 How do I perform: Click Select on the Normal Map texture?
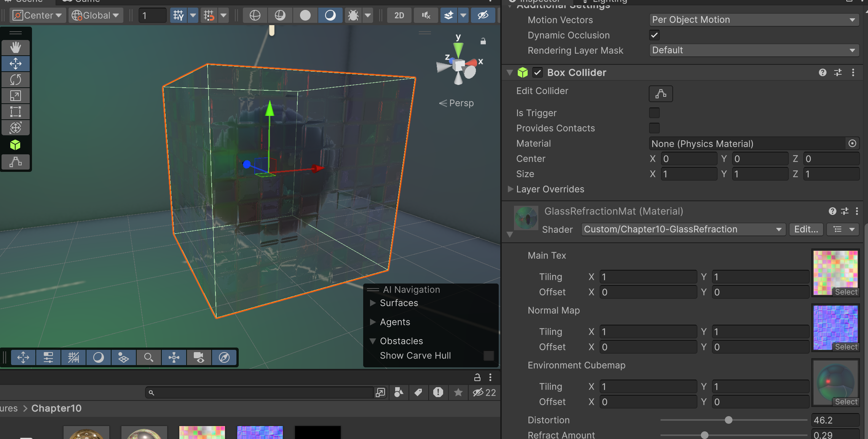(846, 347)
